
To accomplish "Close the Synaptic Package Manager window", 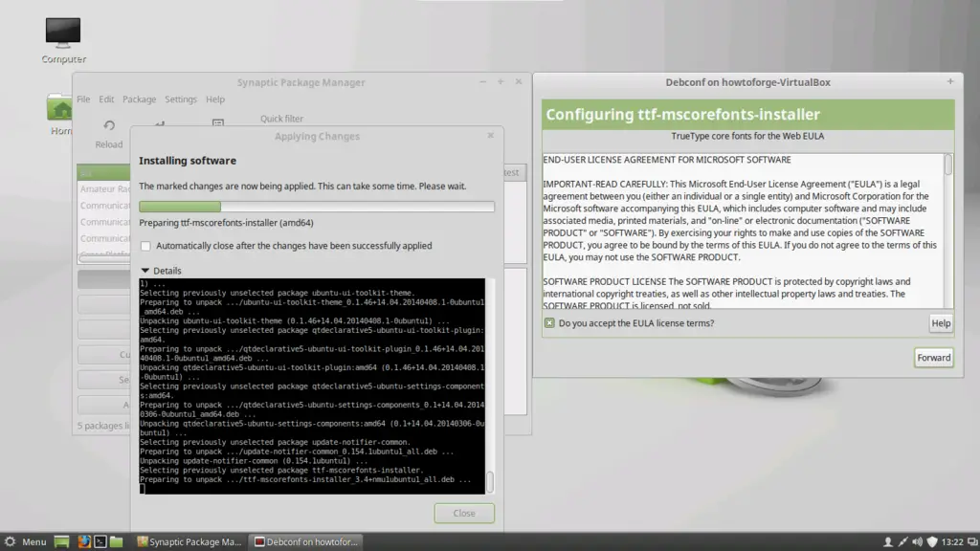I will [x=518, y=82].
